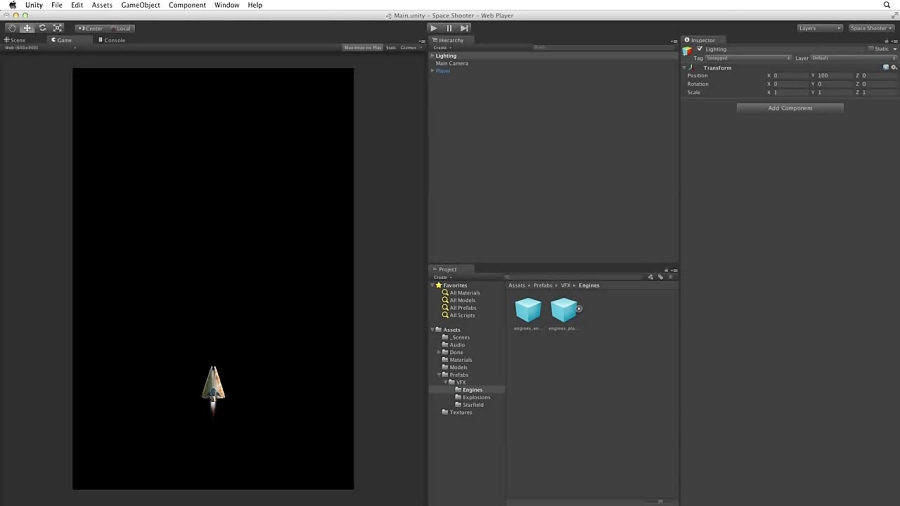Select the Scale tool in the toolbar
The height and width of the screenshot is (506, 900).
57,28
